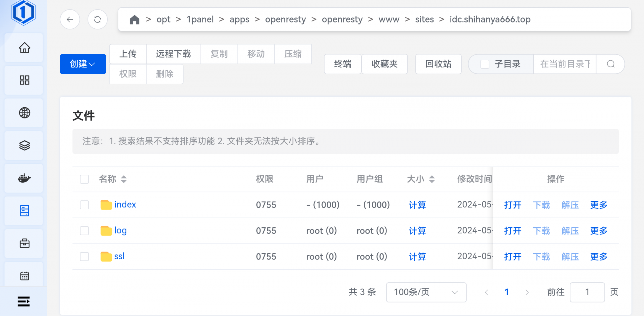The height and width of the screenshot is (316, 644).
Task: Click the search magnifier icon
Action: [x=611, y=64]
